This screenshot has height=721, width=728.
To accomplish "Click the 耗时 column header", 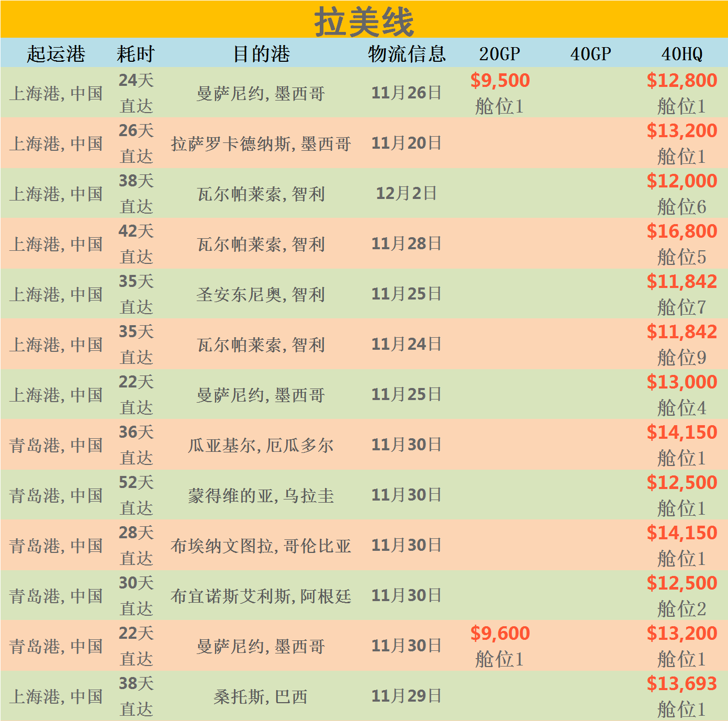I will point(136,53).
